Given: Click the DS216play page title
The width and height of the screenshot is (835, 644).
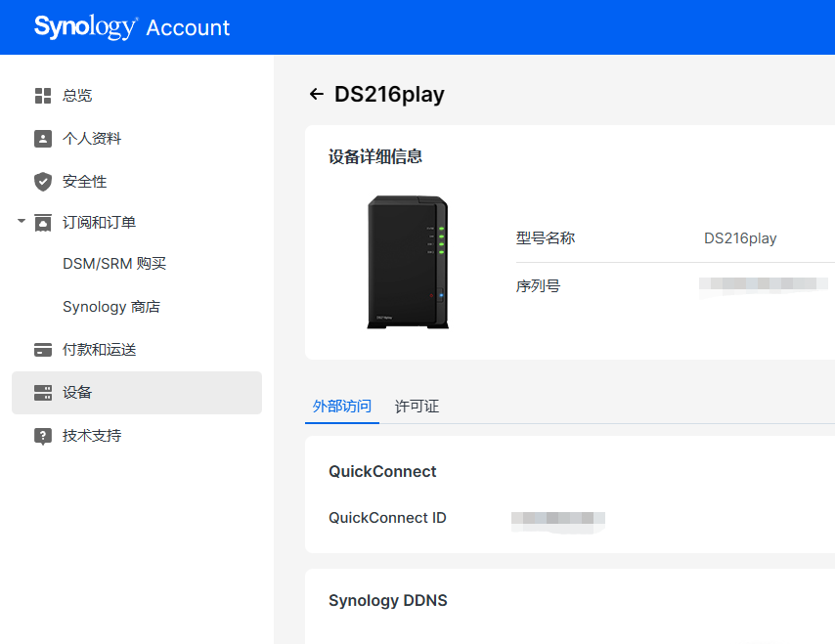Looking at the screenshot, I should [x=389, y=94].
